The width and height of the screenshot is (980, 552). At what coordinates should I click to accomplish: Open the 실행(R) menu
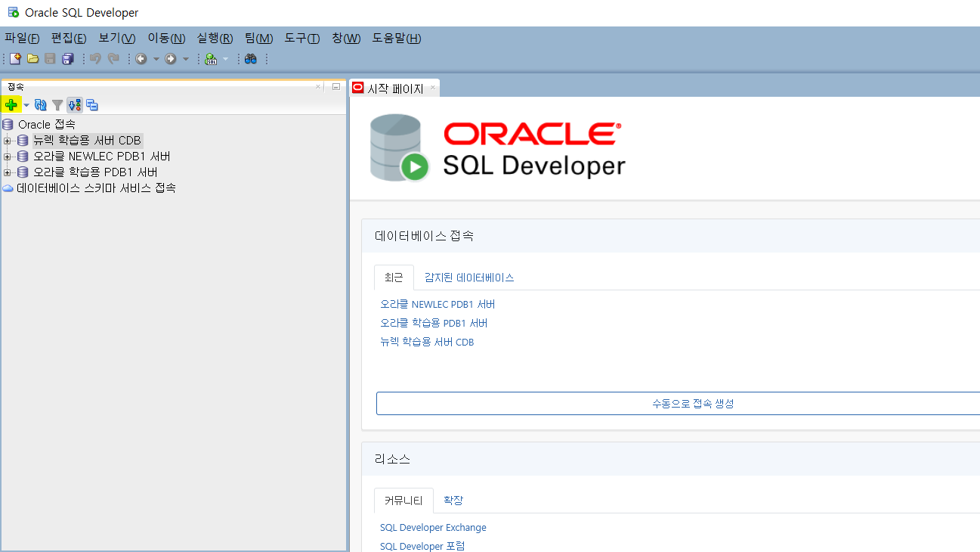coord(215,39)
